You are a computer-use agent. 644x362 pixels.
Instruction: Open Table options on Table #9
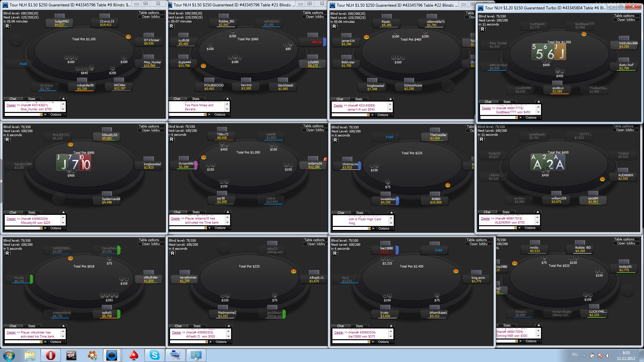pyautogui.click(x=149, y=13)
